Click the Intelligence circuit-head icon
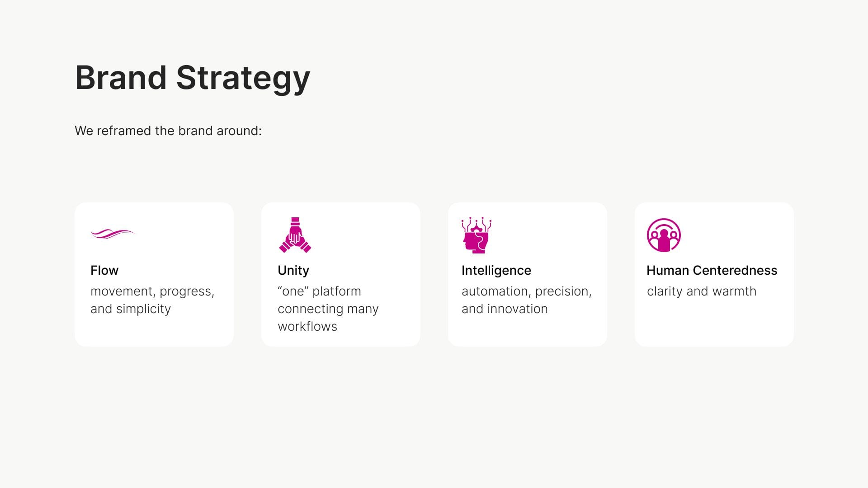Screen dimensions: 868x488 476,235
